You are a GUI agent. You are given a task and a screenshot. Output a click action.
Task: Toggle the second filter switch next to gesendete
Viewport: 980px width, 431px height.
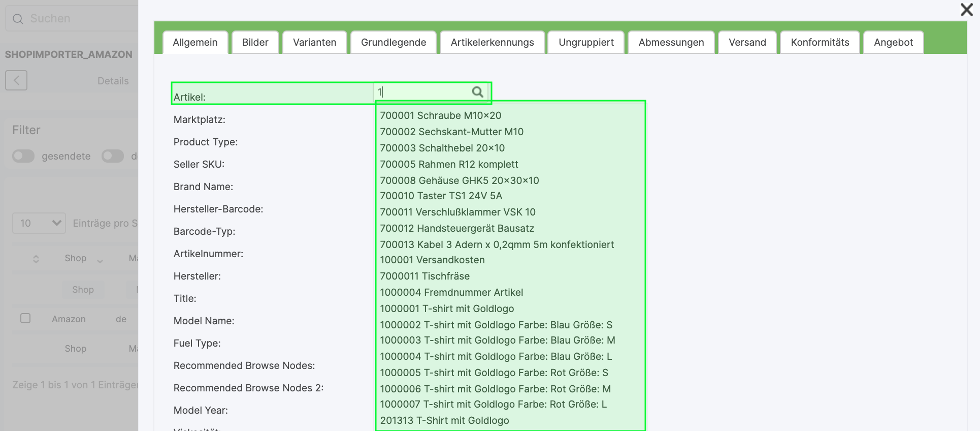(112, 156)
